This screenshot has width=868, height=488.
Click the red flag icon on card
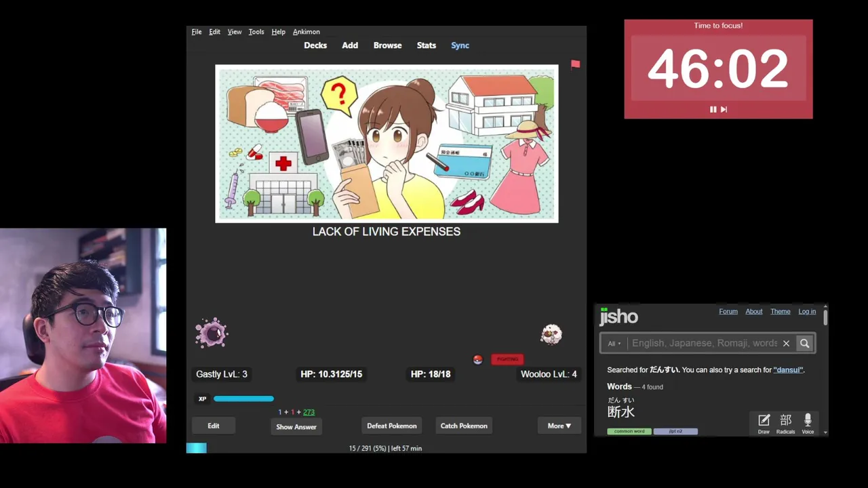click(x=575, y=64)
